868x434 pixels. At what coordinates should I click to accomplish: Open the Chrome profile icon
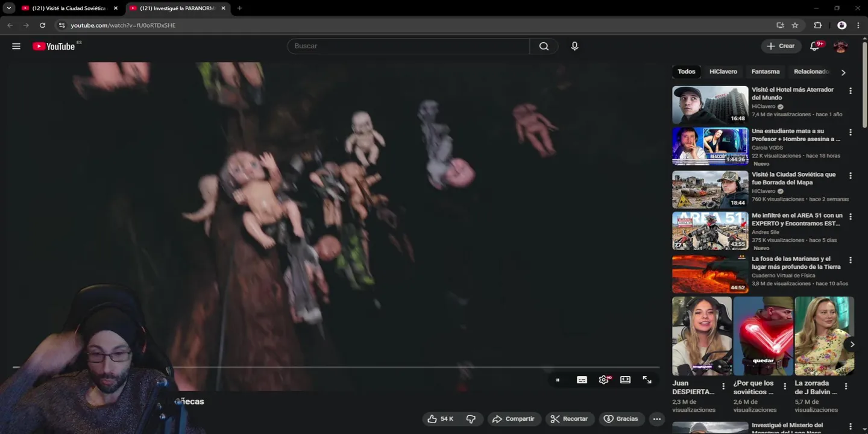coord(842,25)
